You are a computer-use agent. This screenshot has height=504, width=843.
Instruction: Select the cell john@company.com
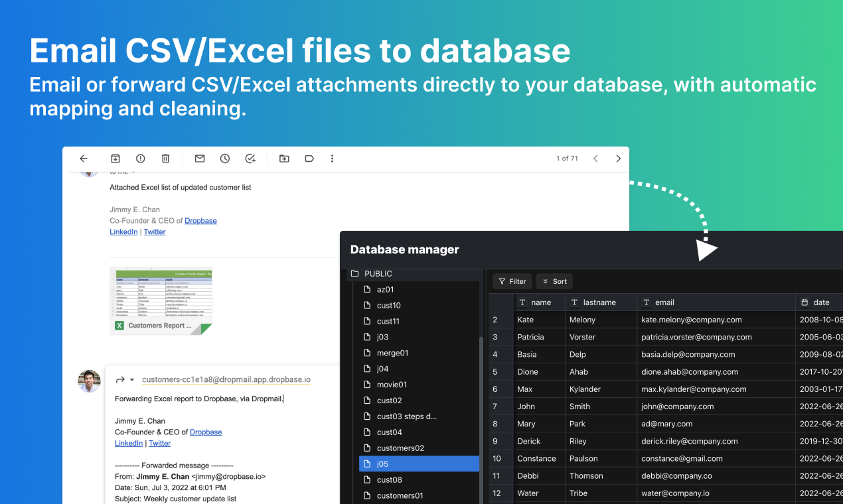coord(716,407)
